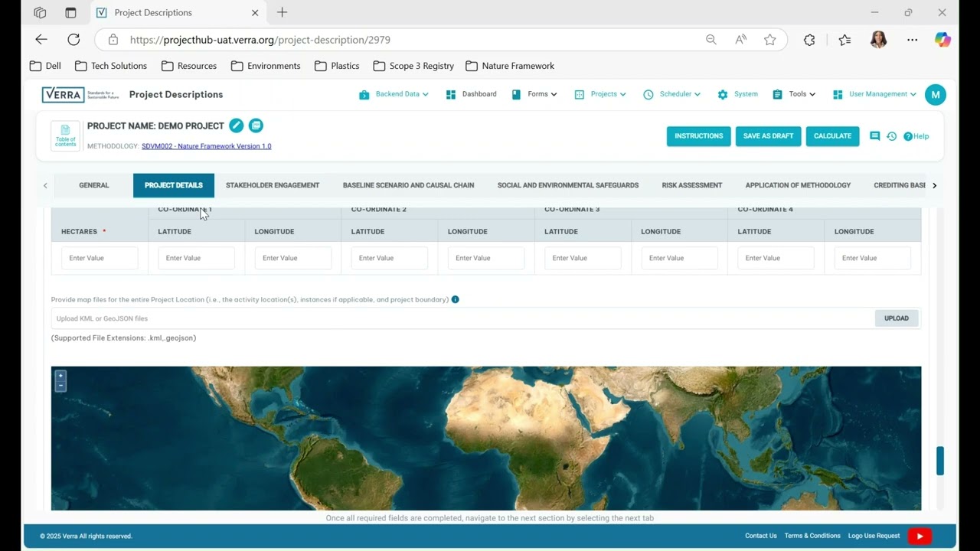Click Co-ordinate 1 Latitude input

pos(196,258)
